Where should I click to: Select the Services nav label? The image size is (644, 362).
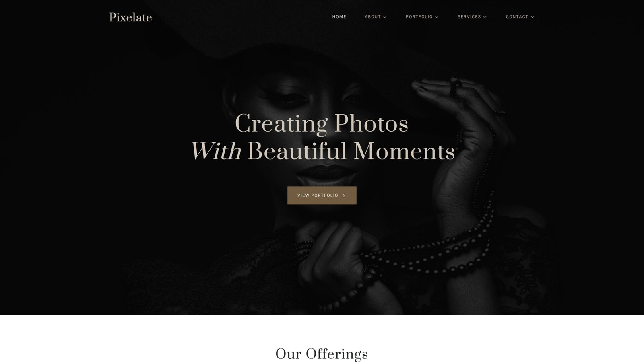[x=469, y=17]
